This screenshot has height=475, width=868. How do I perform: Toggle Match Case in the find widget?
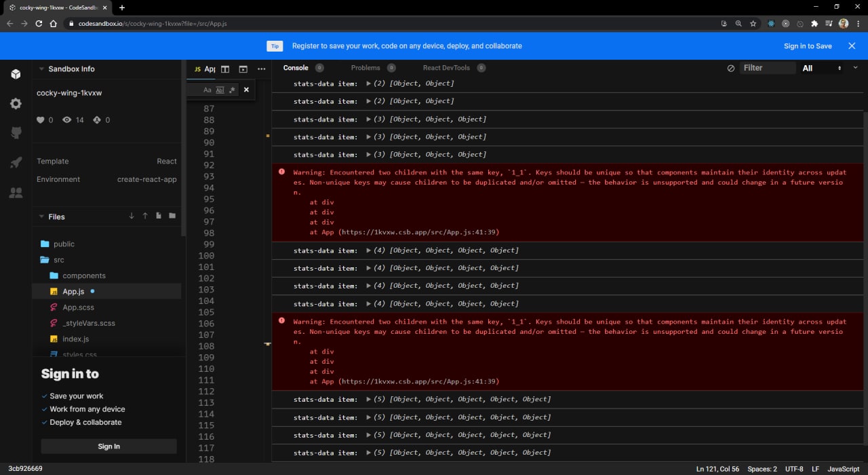click(208, 90)
